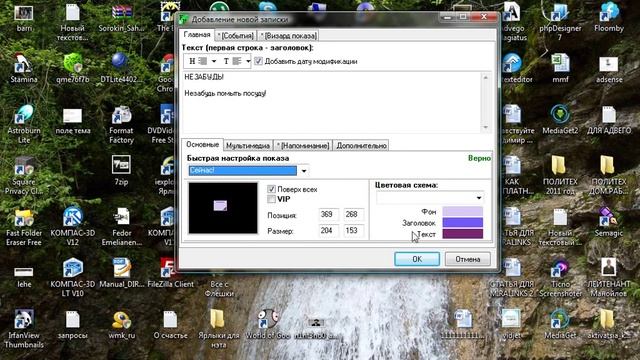Select the MediaGet2 desktop icon
The height and width of the screenshot is (360, 640).
pos(560,120)
